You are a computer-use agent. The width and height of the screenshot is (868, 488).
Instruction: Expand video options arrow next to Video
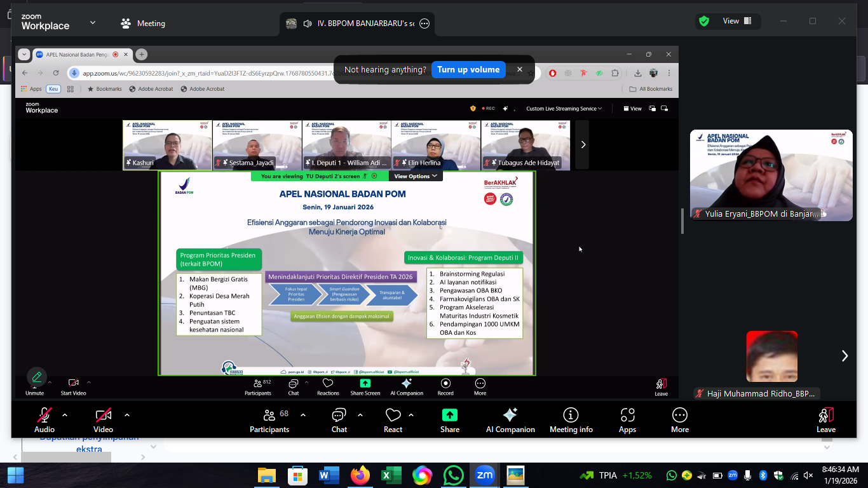point(127,415)
